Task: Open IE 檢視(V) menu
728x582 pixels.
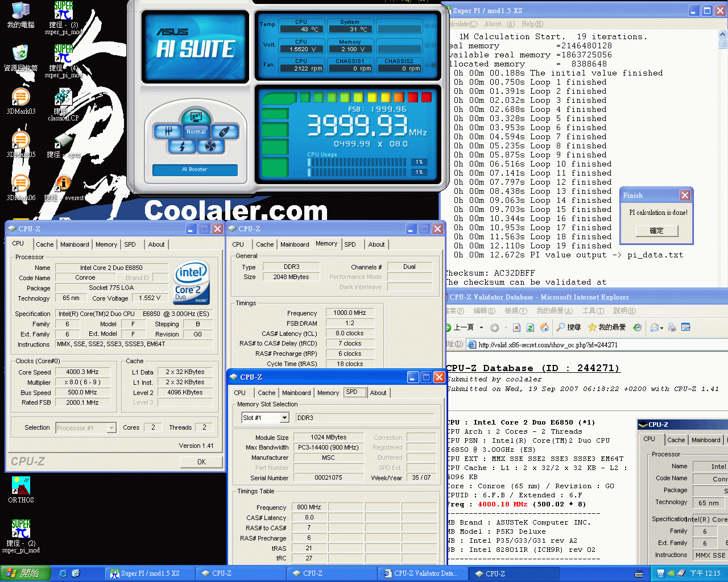Action: click(x=516, y=311)
